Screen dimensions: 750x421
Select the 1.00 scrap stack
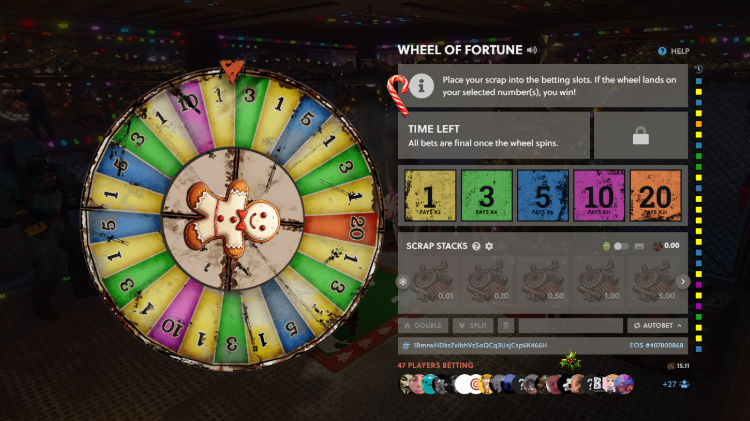(x=598, y=281)
